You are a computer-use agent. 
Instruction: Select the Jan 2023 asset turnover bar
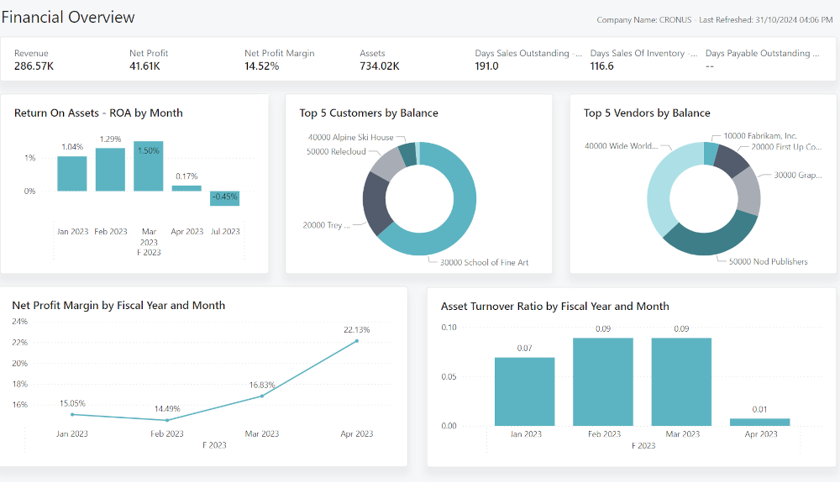click(524, 391)
